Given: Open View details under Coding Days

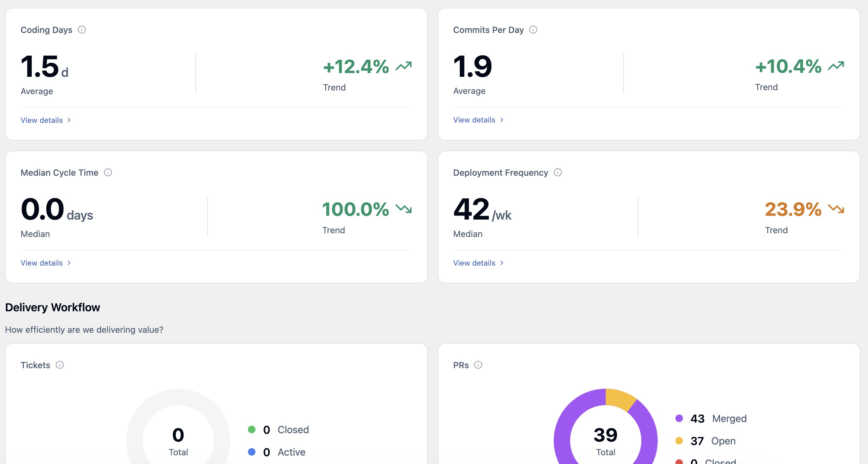Looking at the screenshot, I should coord(42,120).
